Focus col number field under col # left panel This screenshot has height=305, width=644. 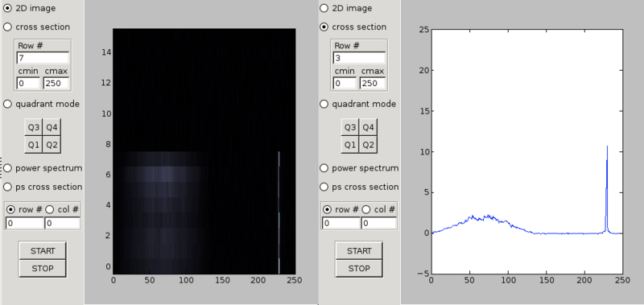[x=63, y=223]
